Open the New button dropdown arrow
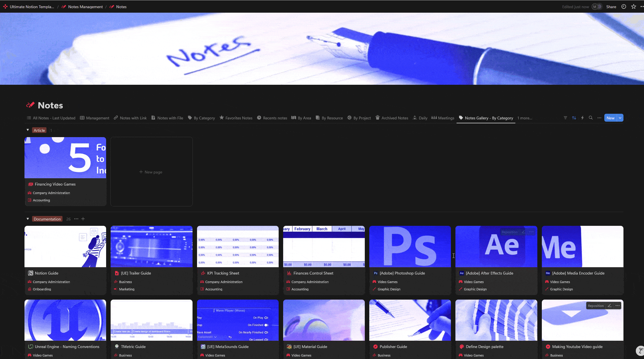 pos(620,118)
